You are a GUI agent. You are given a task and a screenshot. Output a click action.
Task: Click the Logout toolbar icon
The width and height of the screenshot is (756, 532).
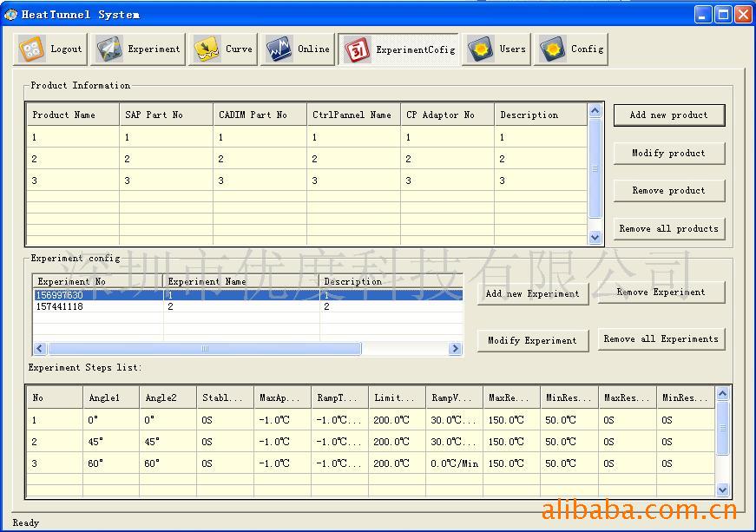pos(32,49)
